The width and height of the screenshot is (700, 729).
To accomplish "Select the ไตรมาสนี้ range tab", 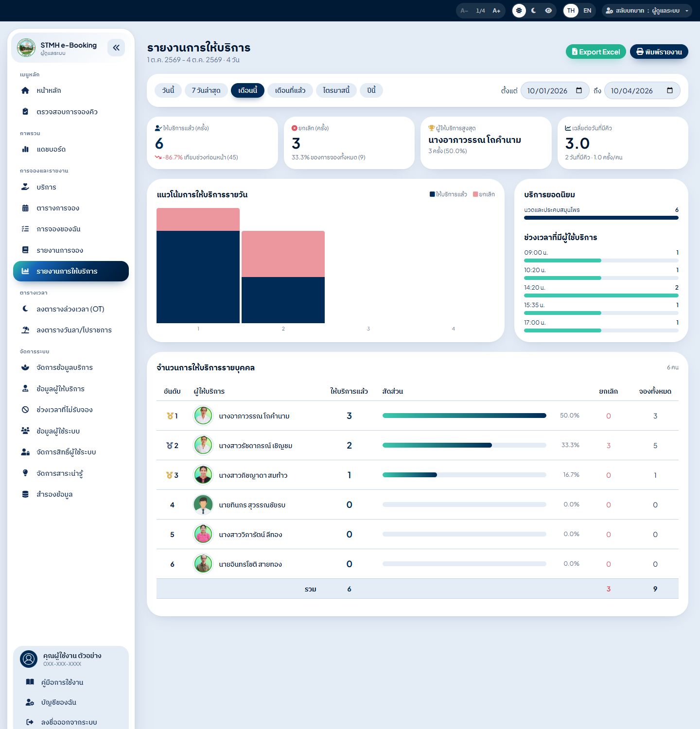I will point(336,90).
